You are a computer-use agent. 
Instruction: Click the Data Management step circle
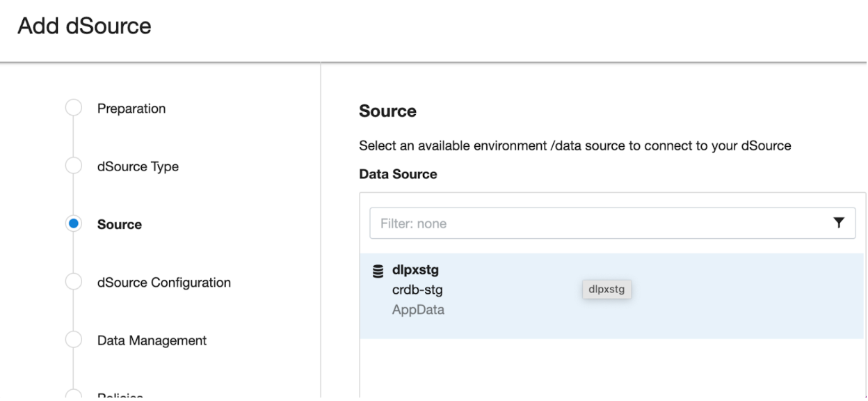[x=73, y=340]
